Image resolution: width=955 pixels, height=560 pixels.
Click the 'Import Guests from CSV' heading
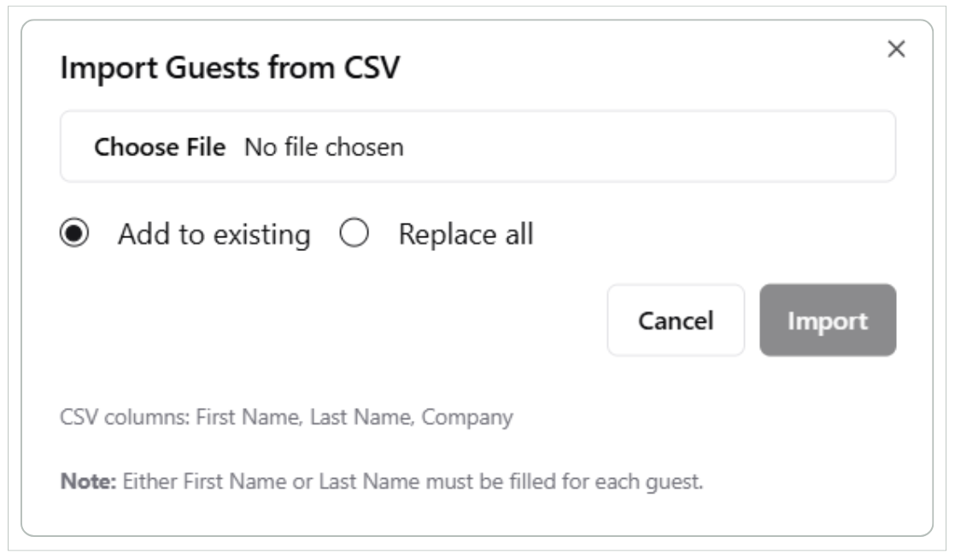point(229,70)
